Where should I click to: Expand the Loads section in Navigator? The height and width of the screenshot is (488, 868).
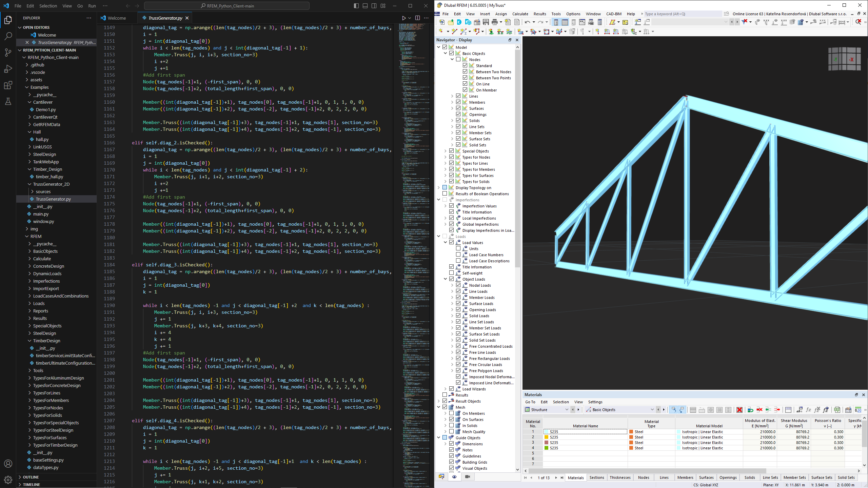(439, 236)
